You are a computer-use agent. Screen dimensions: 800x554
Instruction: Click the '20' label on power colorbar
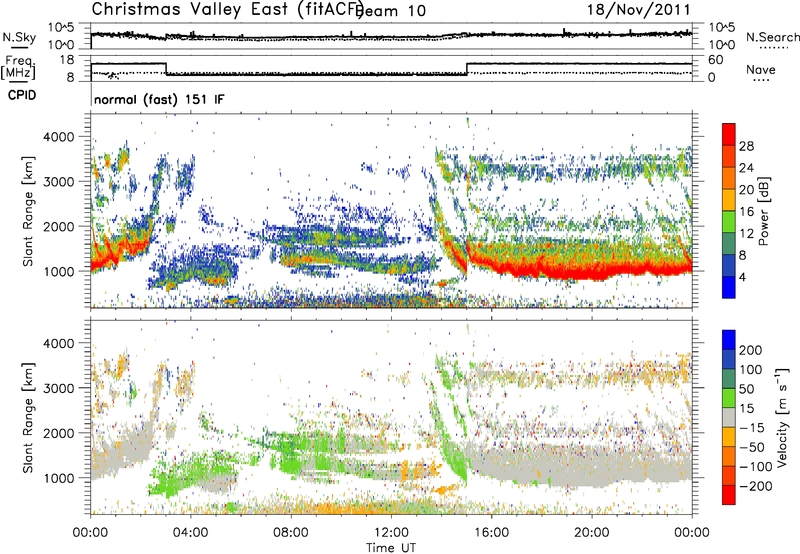(x=746, y=190)
